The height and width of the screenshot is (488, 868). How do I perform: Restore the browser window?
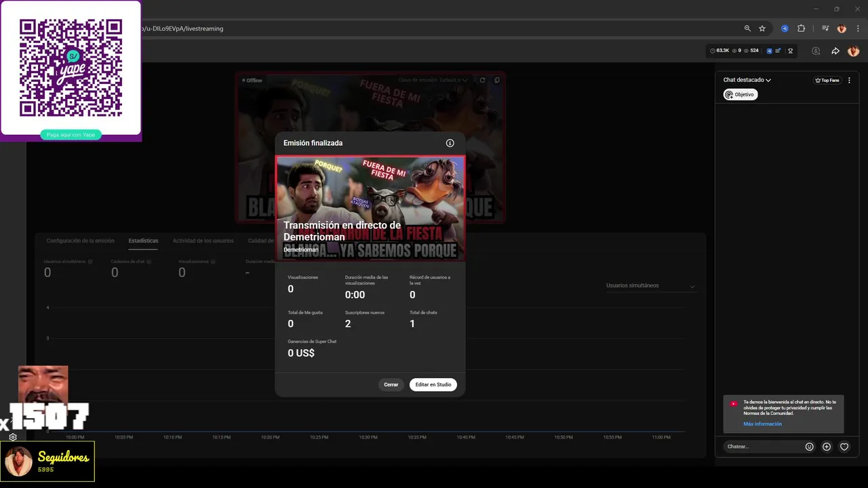coord(836,9)
